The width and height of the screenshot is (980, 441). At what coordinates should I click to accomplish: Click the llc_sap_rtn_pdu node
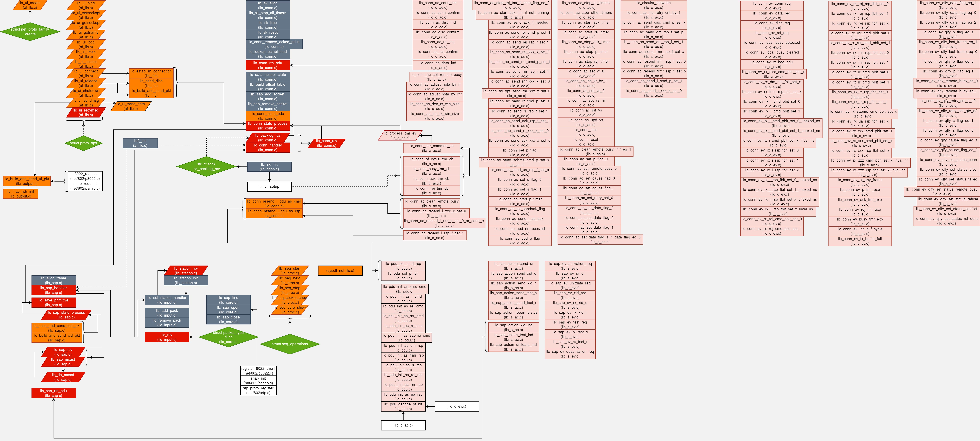pyautogui.click(x=54, y=393)
